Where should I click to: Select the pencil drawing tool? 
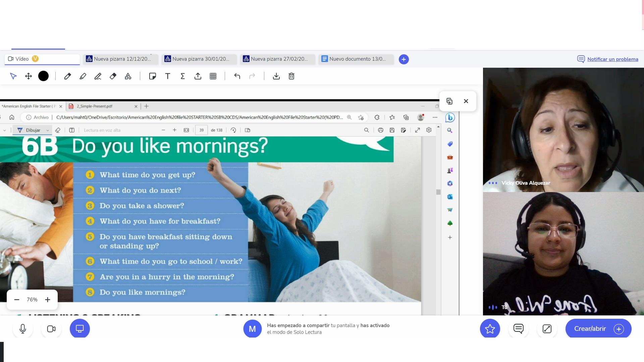tap(67, 76)
